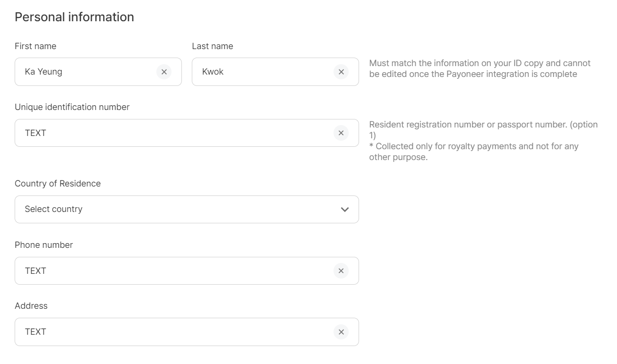Click the Phone number label
The height and width of the screenshot is (364, 617).
click(43, 245)
